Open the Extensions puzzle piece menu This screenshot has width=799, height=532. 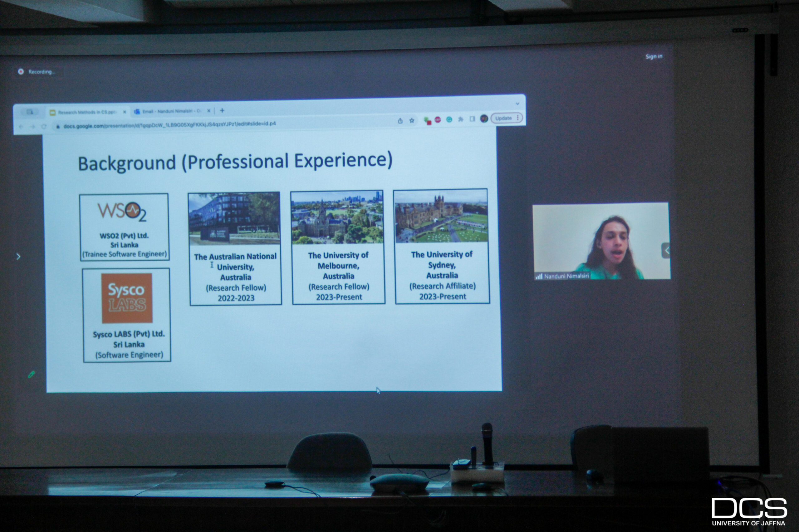(x=461, y=119)
